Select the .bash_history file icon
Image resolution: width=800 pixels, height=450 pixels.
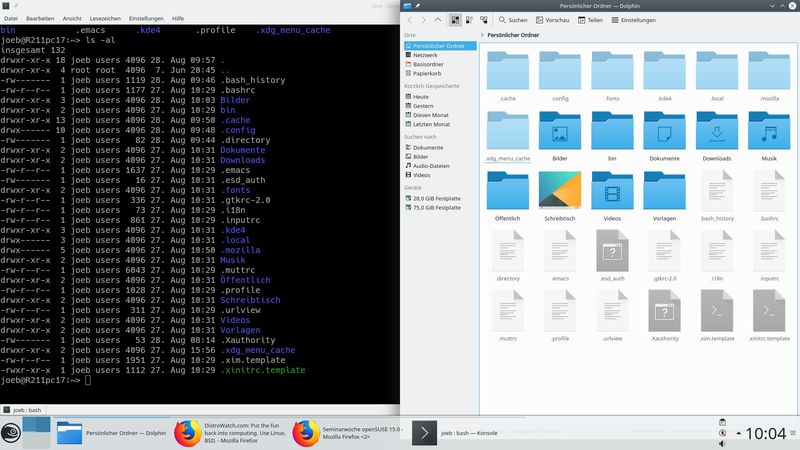[717, 191]
